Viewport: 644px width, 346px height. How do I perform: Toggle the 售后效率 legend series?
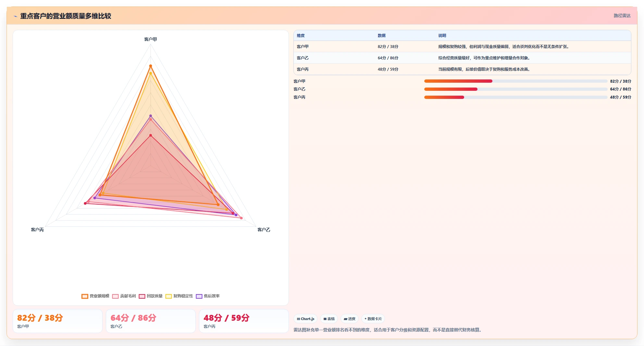[x=208, y=296]
